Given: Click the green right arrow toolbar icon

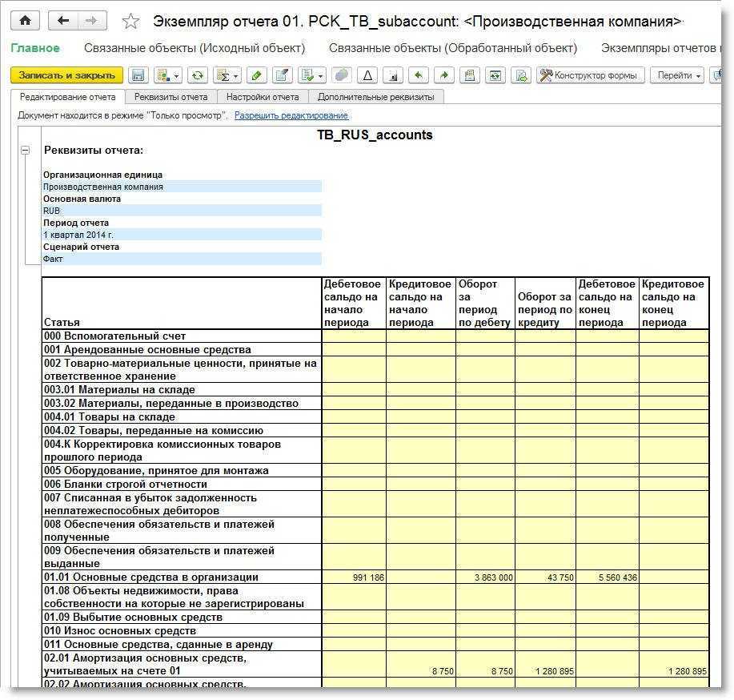Looking at the screenshot, I should coord(443,75).
